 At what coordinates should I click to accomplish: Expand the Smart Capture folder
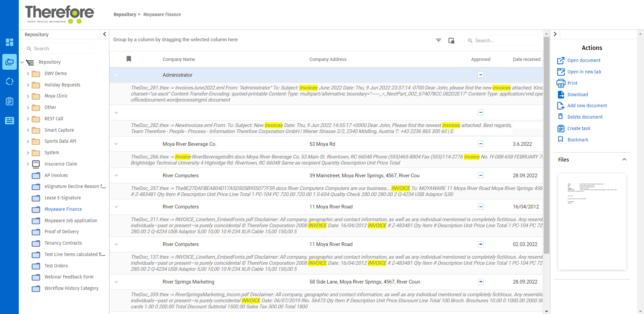pos(28,130)
